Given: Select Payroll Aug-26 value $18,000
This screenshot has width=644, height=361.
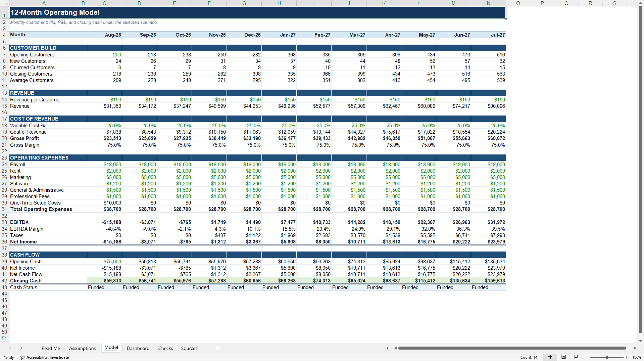Looking at the screenshot, I should coord(105,164).
